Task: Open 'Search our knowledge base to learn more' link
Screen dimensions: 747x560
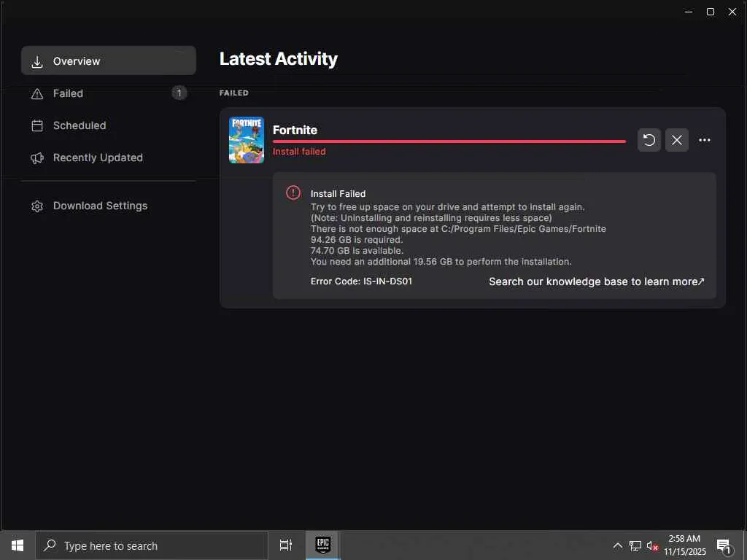Action: [597, 281]
